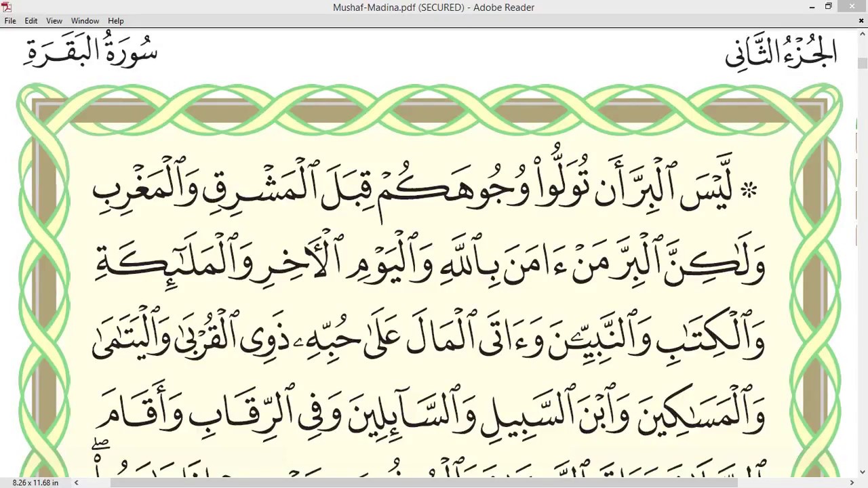Screen dimensions: 868x488
Task: Open the Edit menu
Action: pyautogui.click(x=31, y=21)
